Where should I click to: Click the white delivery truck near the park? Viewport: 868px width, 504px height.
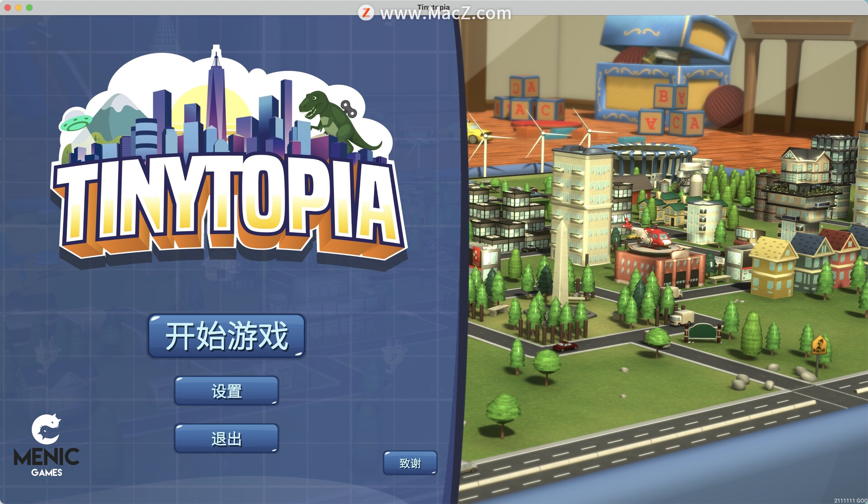(681, 317)
